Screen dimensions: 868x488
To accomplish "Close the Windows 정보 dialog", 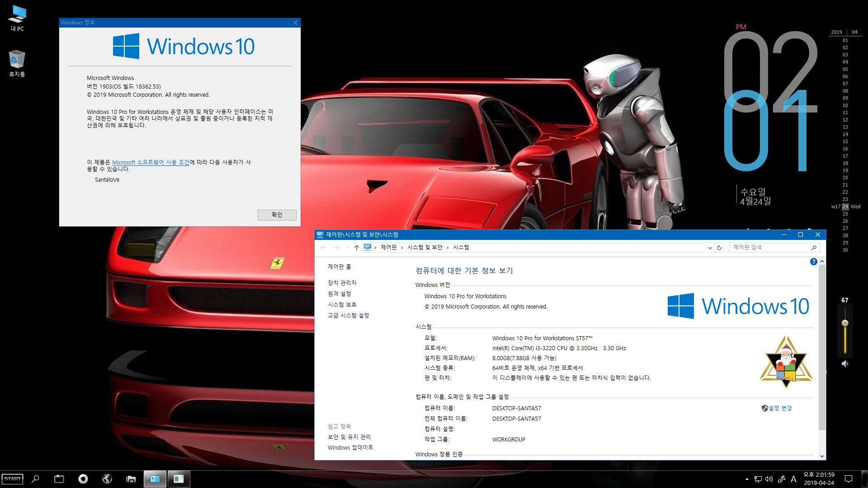I will [x=295, y=23].
